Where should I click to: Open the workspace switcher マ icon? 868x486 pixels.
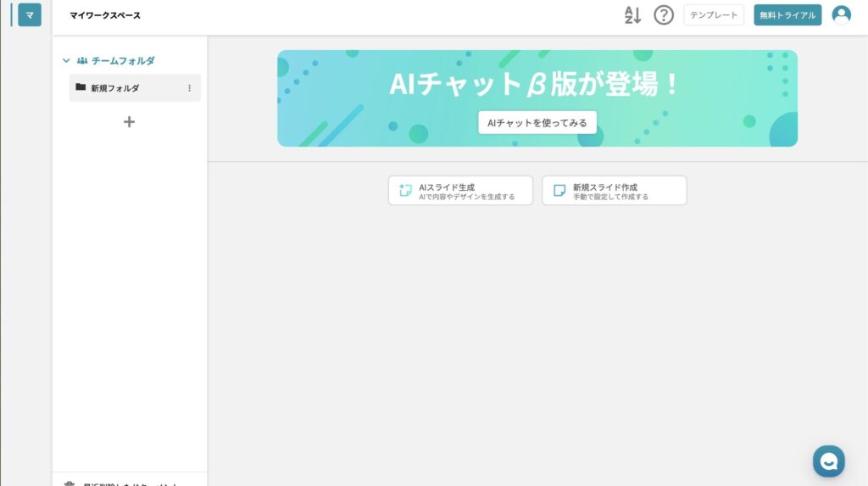point(30,15)
